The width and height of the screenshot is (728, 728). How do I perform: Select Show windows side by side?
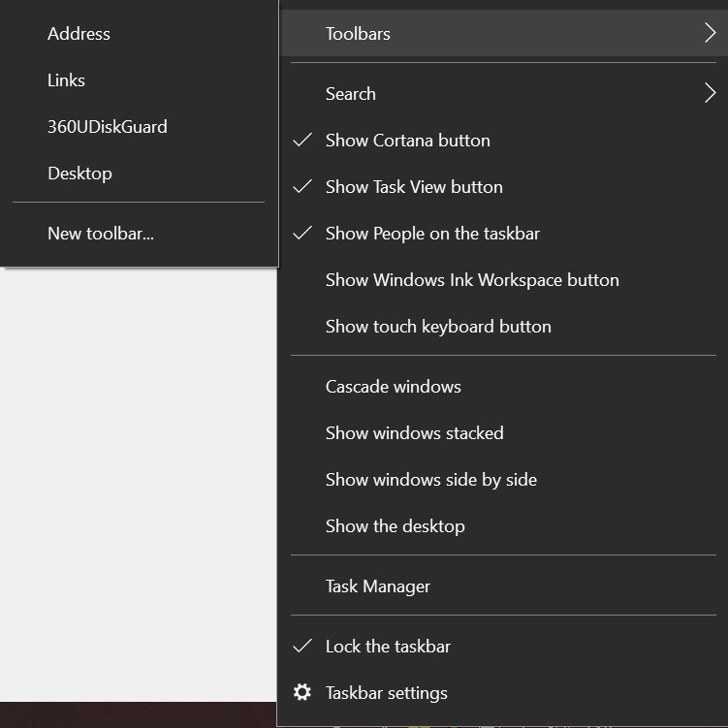tap(503, 479)
